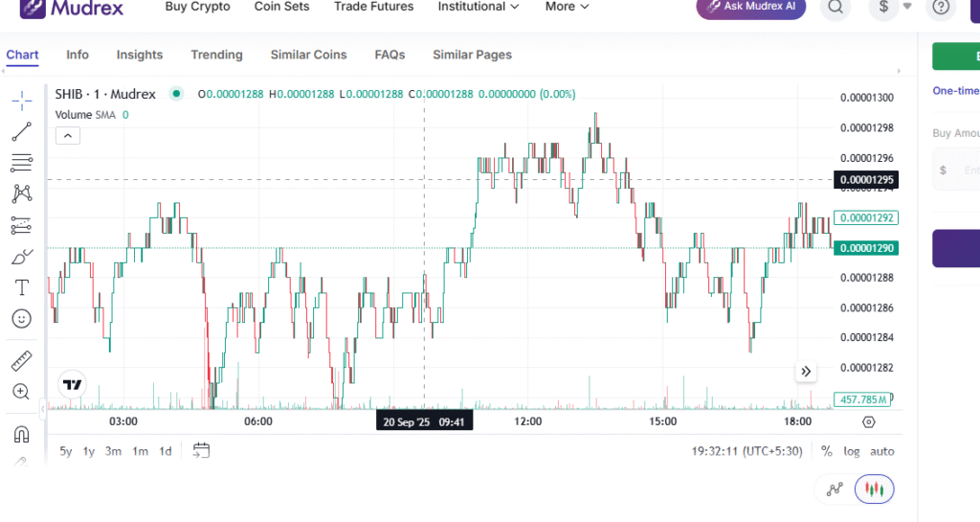Open the Similar Coins tab
The height and width of the screenshot is (522, 980).
click(308, 55)
